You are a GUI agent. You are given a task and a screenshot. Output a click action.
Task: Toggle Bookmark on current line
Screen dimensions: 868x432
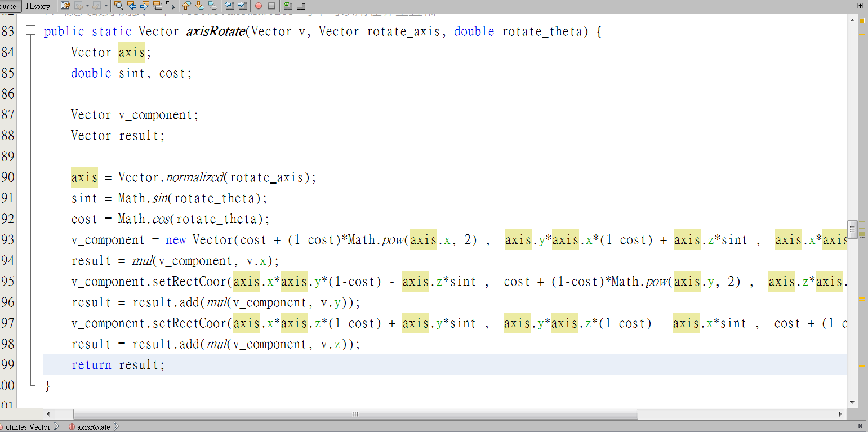click(212, 6)
